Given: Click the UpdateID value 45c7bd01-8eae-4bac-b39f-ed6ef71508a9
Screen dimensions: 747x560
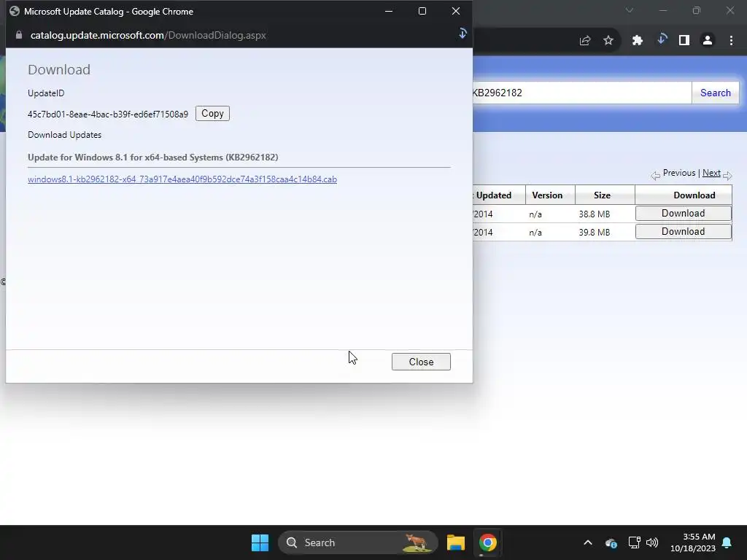Looking at the screenshot, I should point(108,114).
